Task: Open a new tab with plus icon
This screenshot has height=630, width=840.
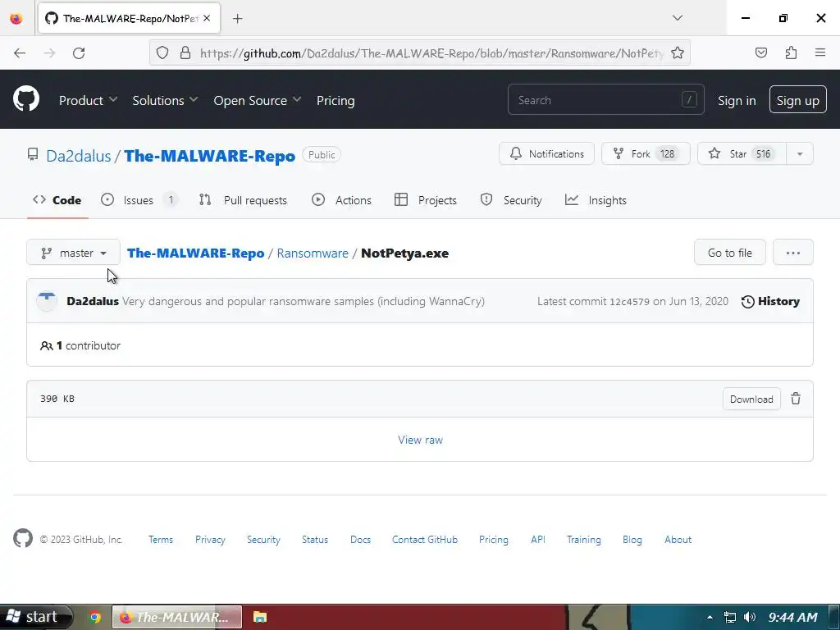Action: (x=237, y=19)
